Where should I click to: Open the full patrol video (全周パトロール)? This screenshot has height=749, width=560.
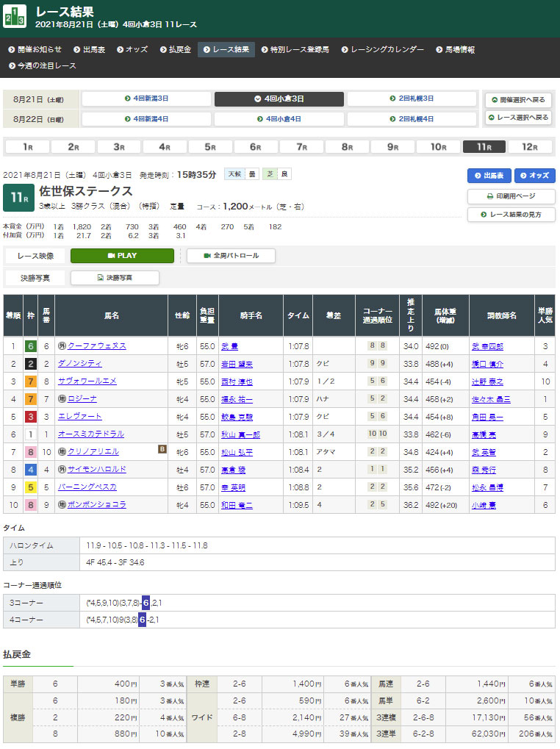click(231, 256)
